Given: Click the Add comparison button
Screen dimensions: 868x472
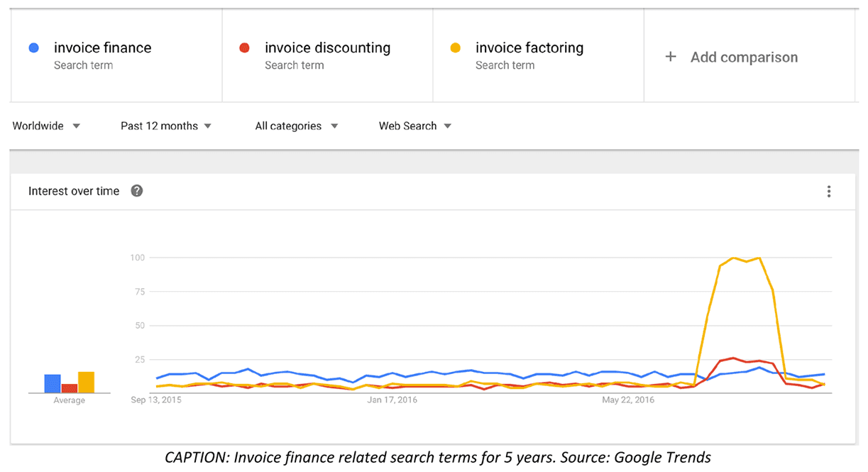Looking at the screenshot, I should point(744,57).
